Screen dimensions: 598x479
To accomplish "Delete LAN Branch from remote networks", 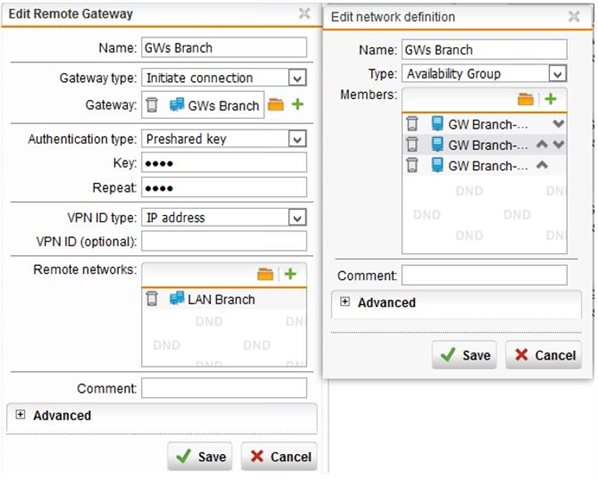I will 152,299.
